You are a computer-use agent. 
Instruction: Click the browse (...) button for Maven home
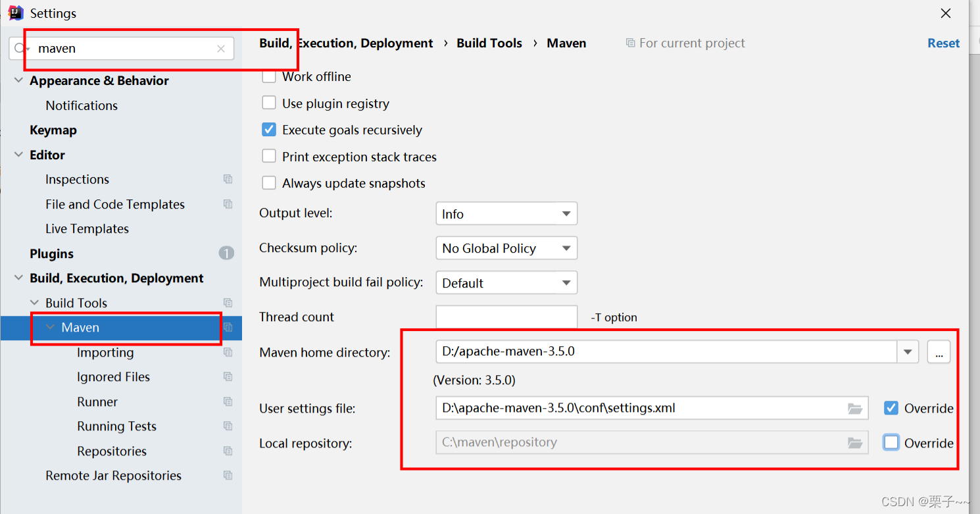939,351
